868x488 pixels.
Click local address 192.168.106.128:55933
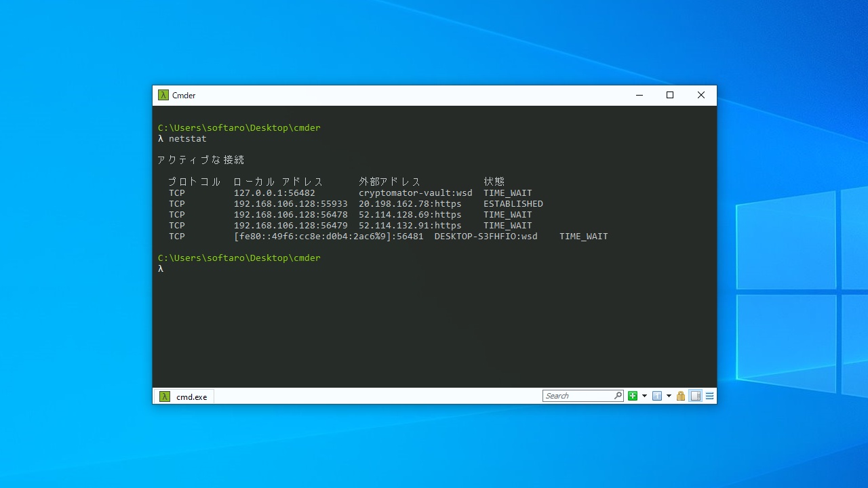tap(291, 204)
